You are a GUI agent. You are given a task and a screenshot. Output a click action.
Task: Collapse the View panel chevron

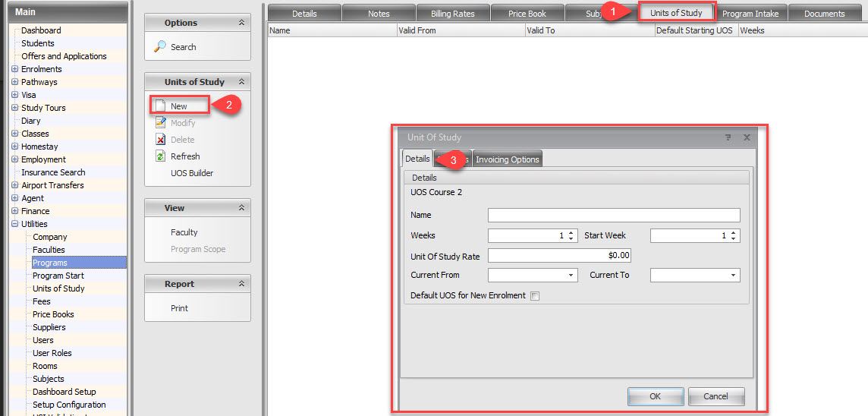[241, 208]
